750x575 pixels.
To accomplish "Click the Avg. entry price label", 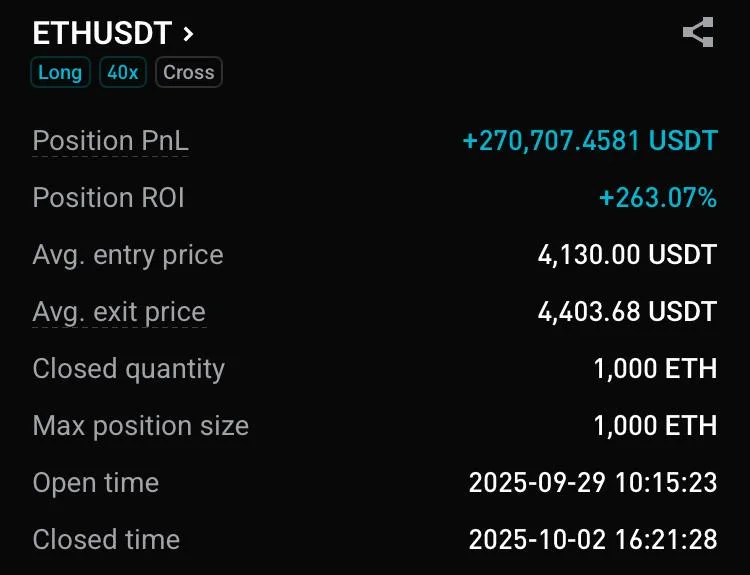I will coord(127,255).
